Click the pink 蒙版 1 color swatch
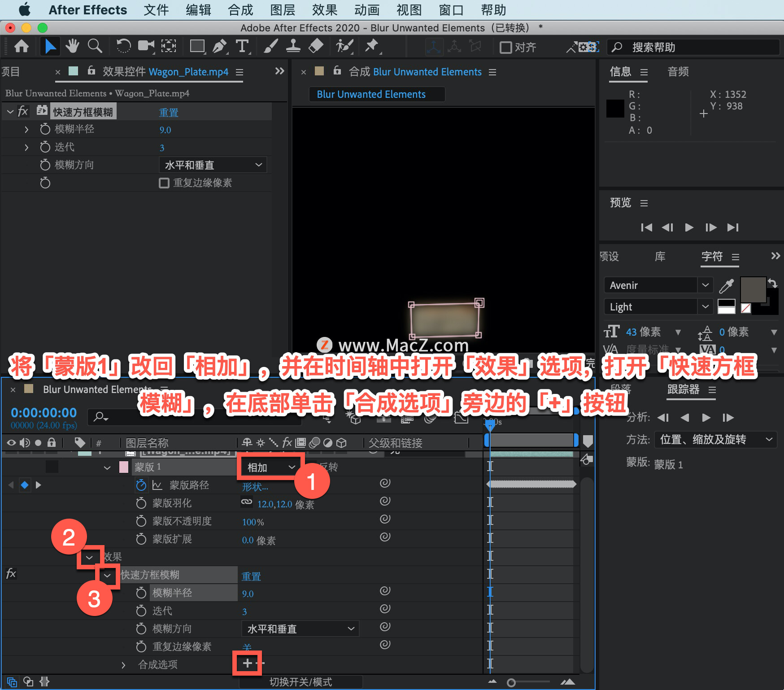The height and width of the screenshot is (690, 784). (x=124, y=467)
